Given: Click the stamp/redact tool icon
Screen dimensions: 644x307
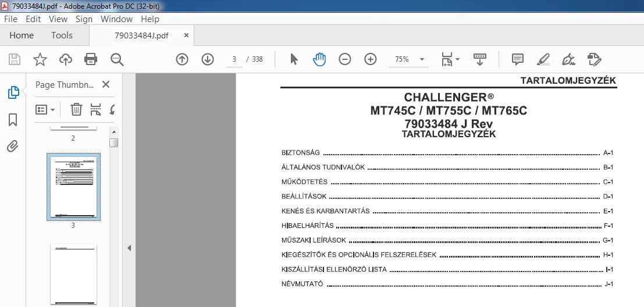Looking at the screenshot, I should point(594,59).
